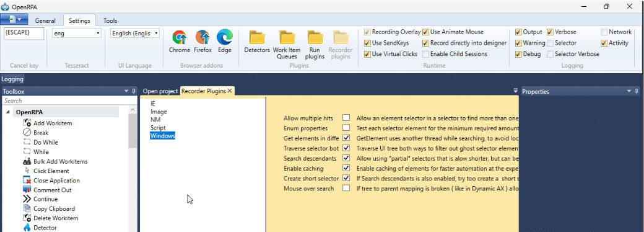
Task: Open the document tab list arrow
Action: 516,91
